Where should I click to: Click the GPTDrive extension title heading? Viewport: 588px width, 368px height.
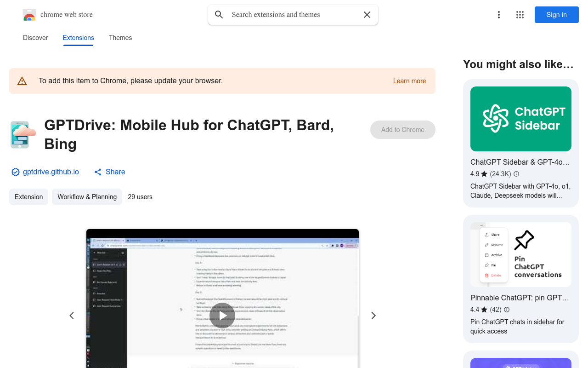point(189,134)
